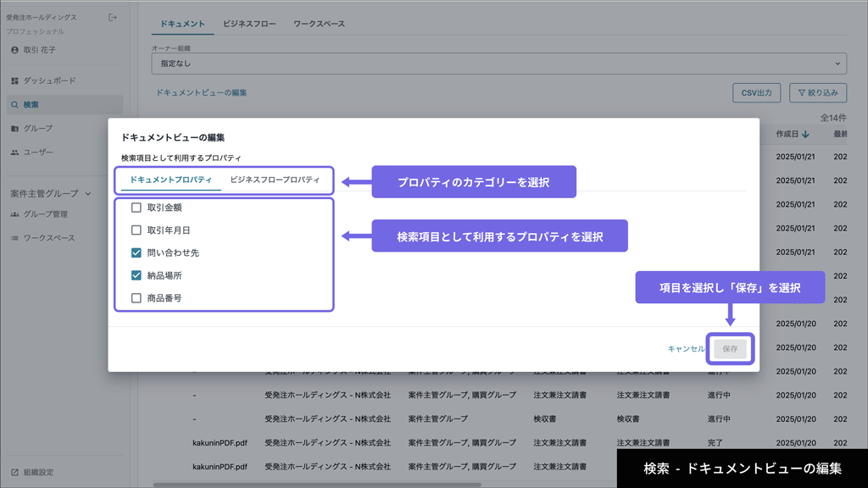The height and width of the screenshot is (488, 868).
Task: Click the CSV出力 button
Action: [756, 93]
